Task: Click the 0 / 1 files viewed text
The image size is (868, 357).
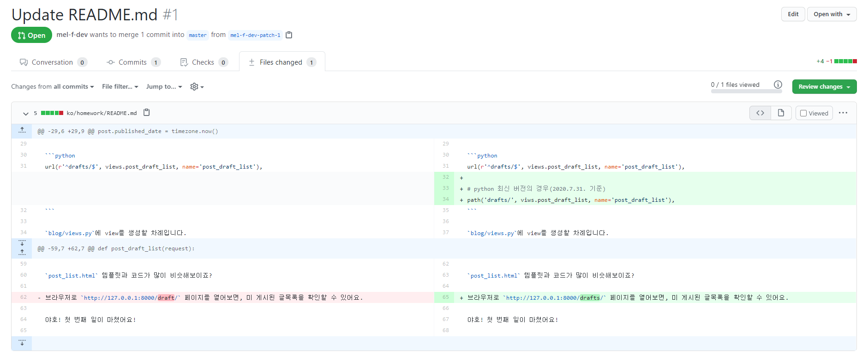Action: 735,85
